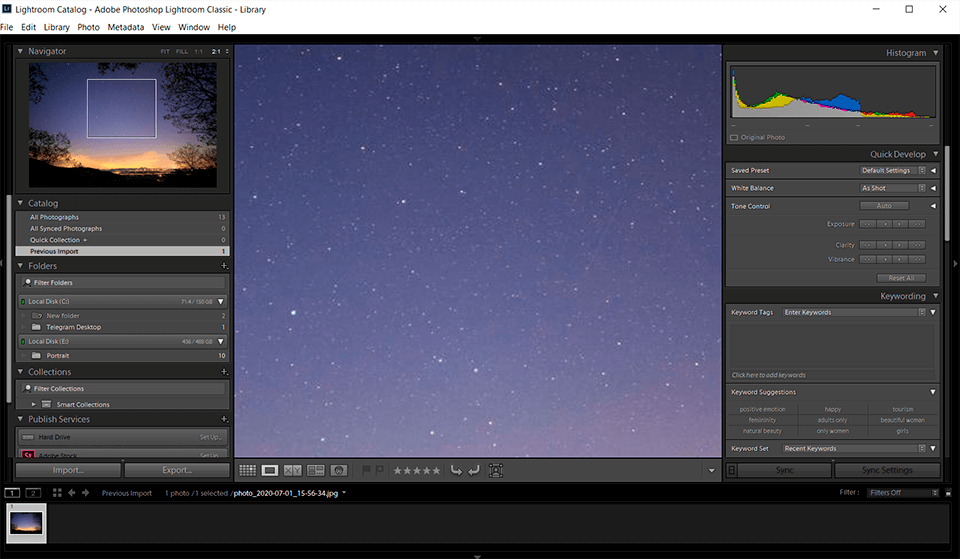
Task: Increase Exposure by one large step
Action: [x=917, y=224]
